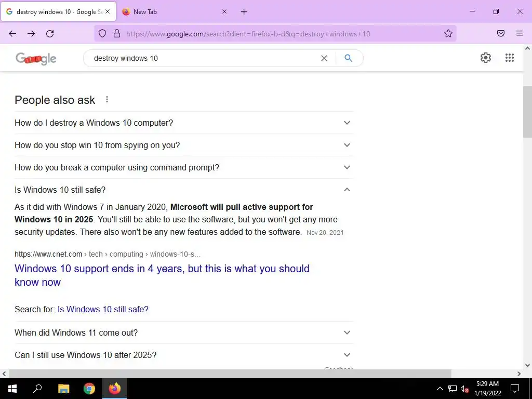
Task: Open Google Chrome from taskbar
Action: 89,389
